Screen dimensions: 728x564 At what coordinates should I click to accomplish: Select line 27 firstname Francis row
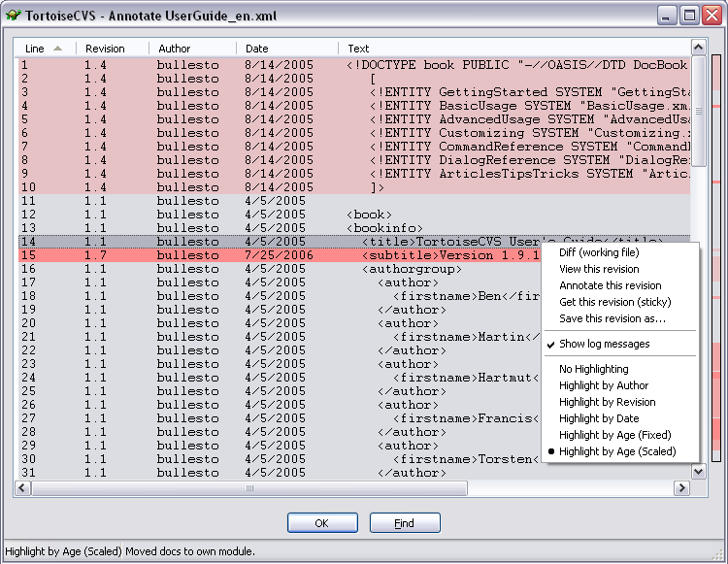pyautogui.click(x=280, y=417)
